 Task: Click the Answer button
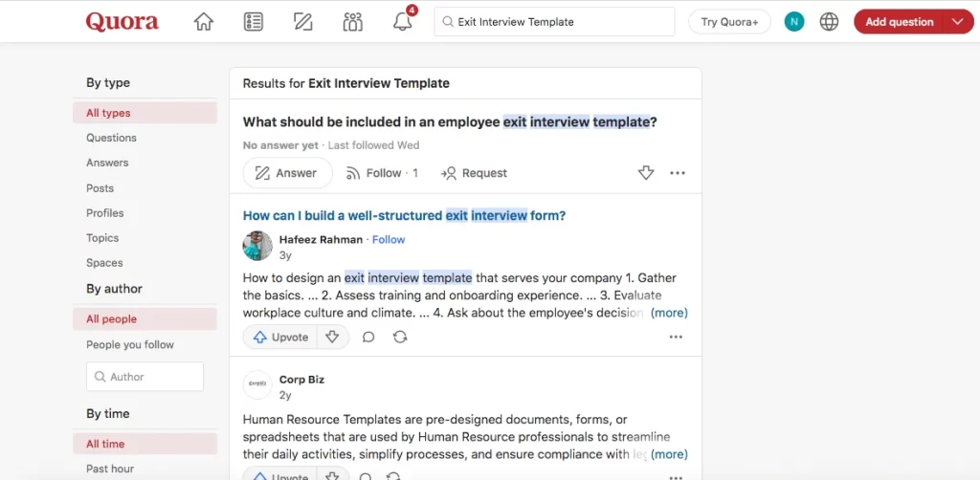(287, 173)
